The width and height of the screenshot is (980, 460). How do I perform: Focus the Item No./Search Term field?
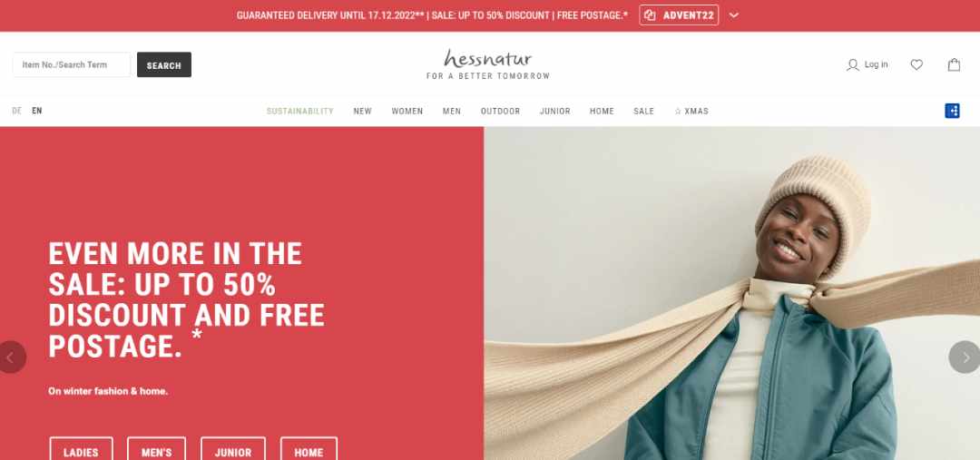72,65
